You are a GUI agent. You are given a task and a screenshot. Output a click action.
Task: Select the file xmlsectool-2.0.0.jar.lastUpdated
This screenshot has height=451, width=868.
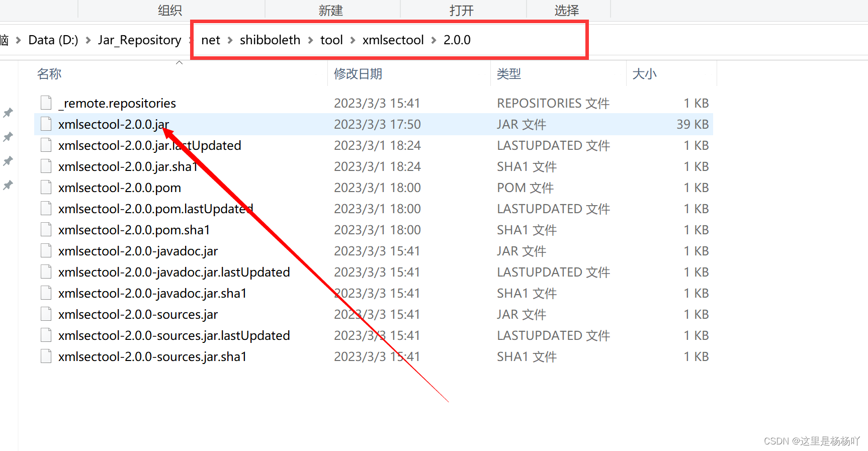(150, 145)
